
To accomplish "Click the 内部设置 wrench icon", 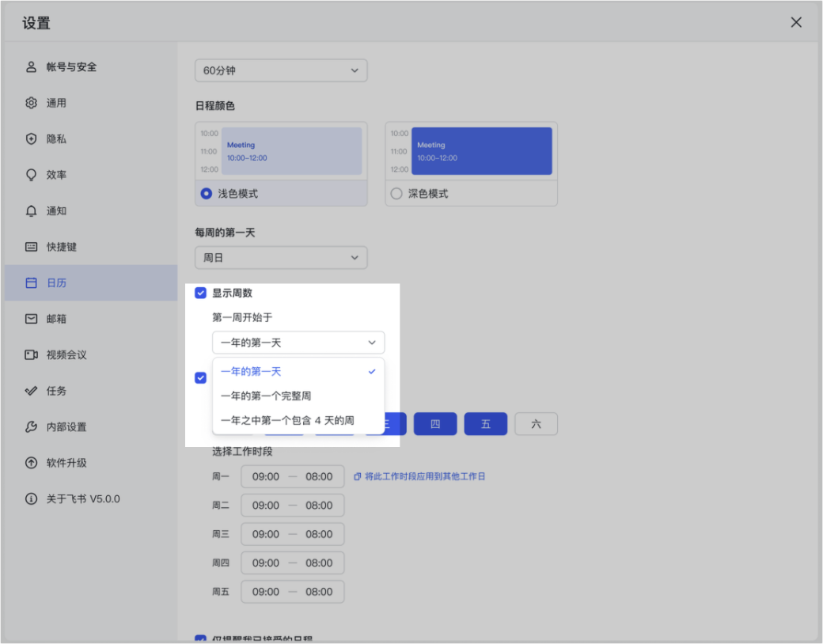I will click(32, 426).
